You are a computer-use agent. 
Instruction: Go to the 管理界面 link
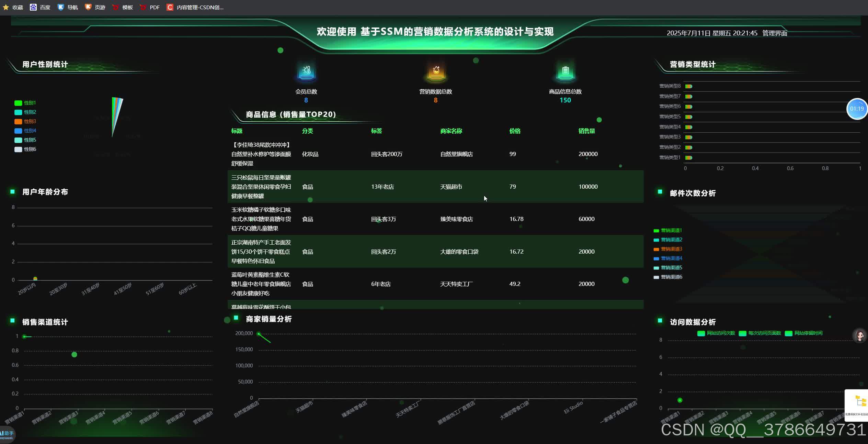coord(775,33)
